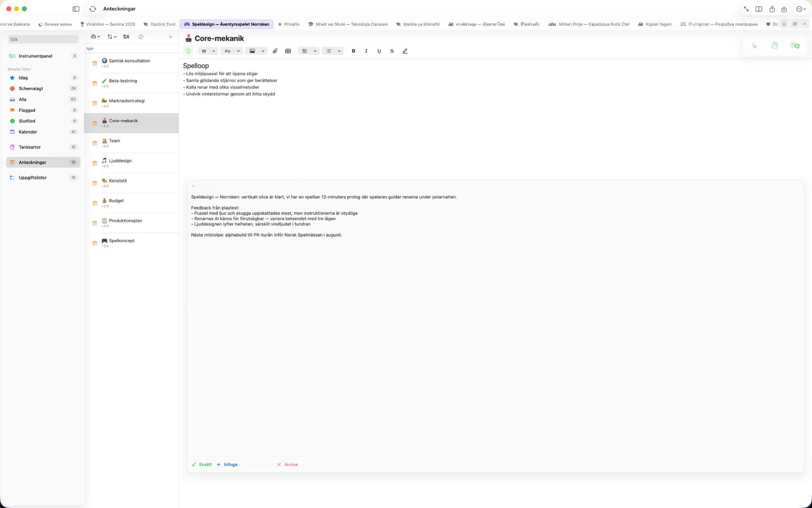Click the share export icon
The height and width of the screenshot is (508, 812).
point(772,9)
